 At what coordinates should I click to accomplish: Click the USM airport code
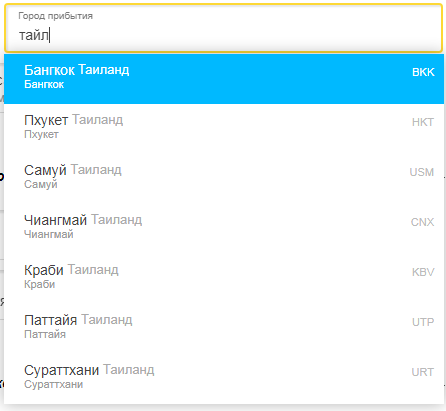tap(422, 172)
